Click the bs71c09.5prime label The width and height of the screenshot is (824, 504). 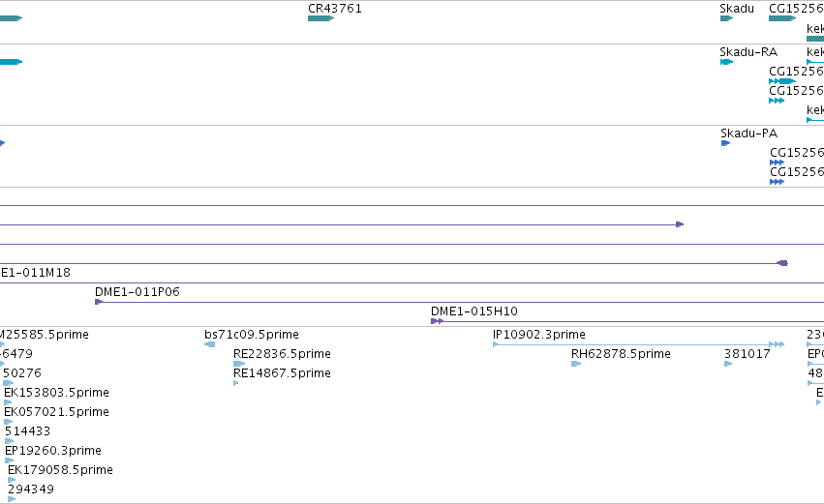tap(252, 335)
